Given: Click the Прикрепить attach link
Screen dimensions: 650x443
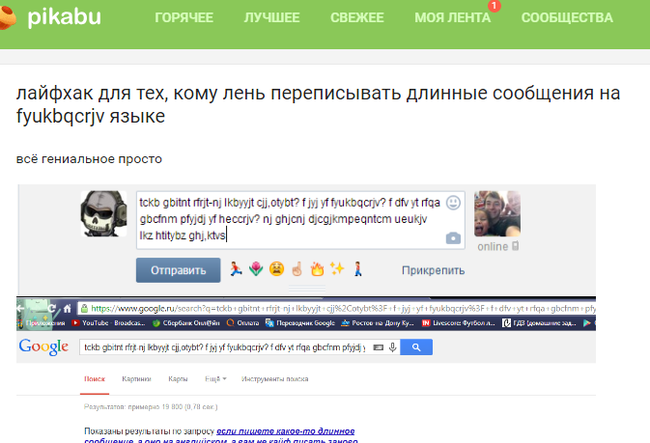Looking at the screenshot, I should pos(433,270).
